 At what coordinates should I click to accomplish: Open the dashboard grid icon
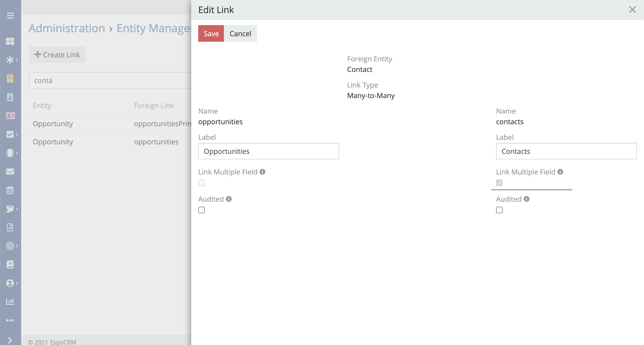tap(10, 41)
